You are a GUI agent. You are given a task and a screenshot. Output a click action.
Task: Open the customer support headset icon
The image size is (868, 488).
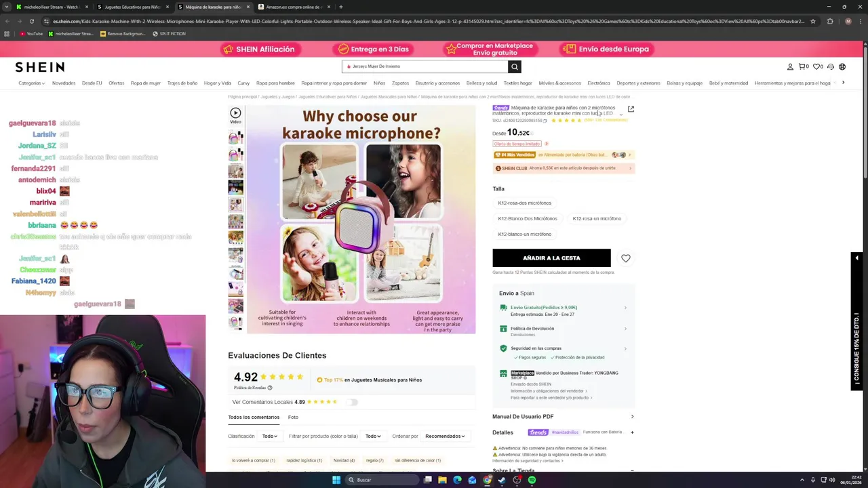830,66
